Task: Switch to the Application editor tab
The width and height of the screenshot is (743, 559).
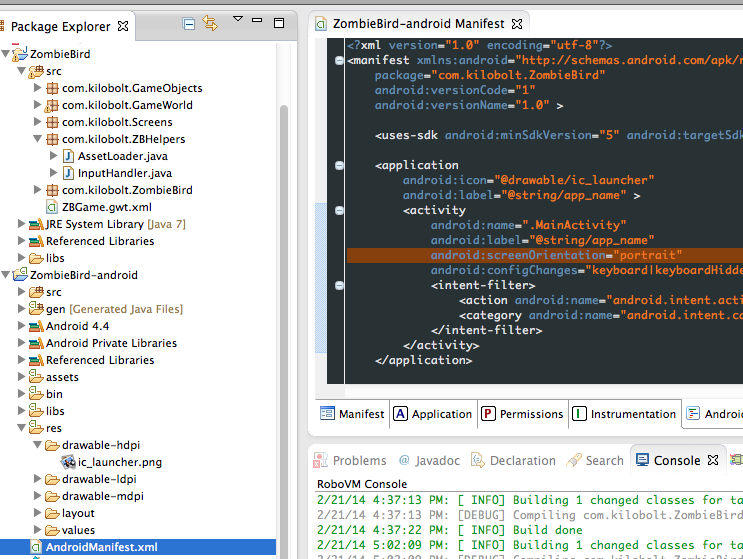Action: click(x=433, y=414)
